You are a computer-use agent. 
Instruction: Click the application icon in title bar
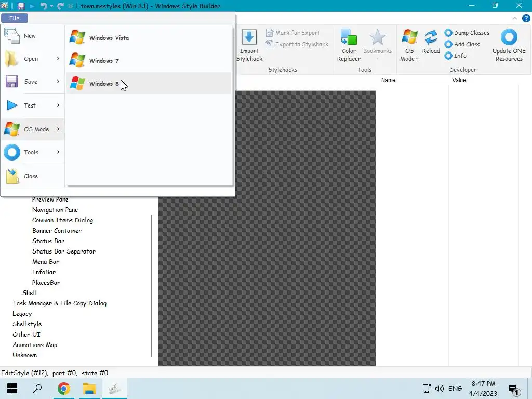point(4,5)
